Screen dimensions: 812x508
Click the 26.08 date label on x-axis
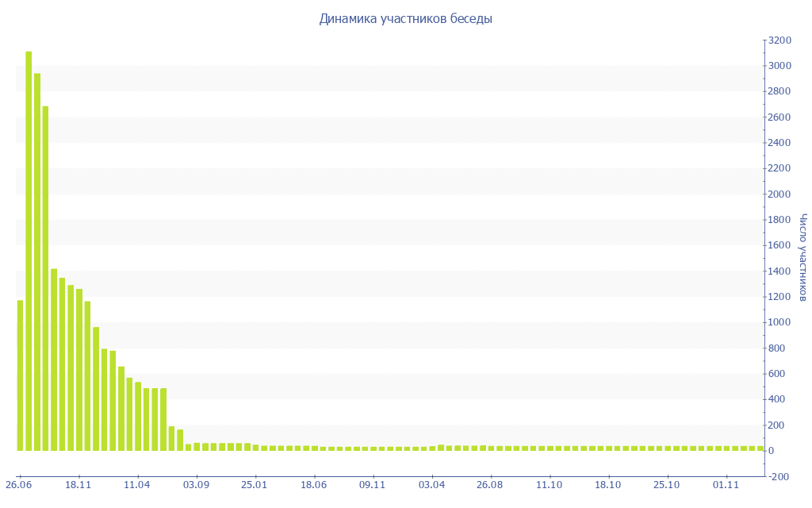[490, 484]
